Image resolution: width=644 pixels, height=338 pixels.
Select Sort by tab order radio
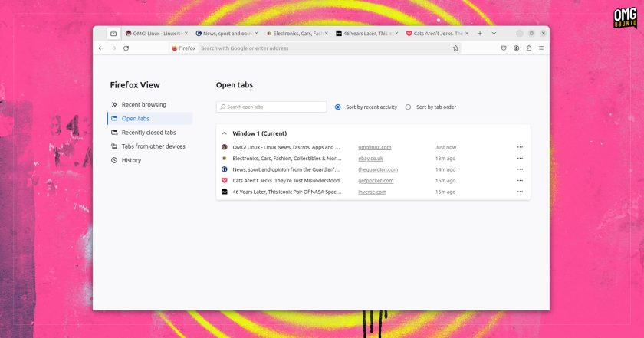pos(408,107)
